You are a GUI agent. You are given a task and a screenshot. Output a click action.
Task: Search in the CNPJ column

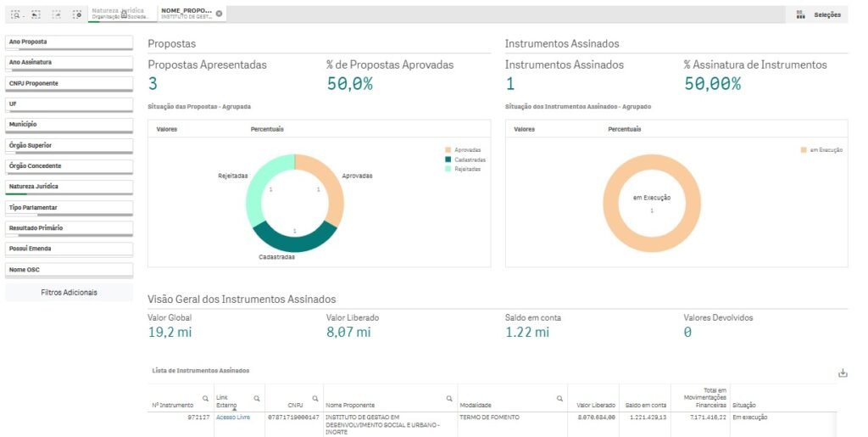315,398
